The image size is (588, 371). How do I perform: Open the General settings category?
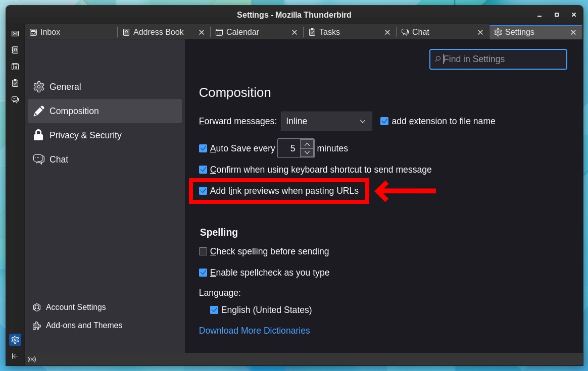105,87
